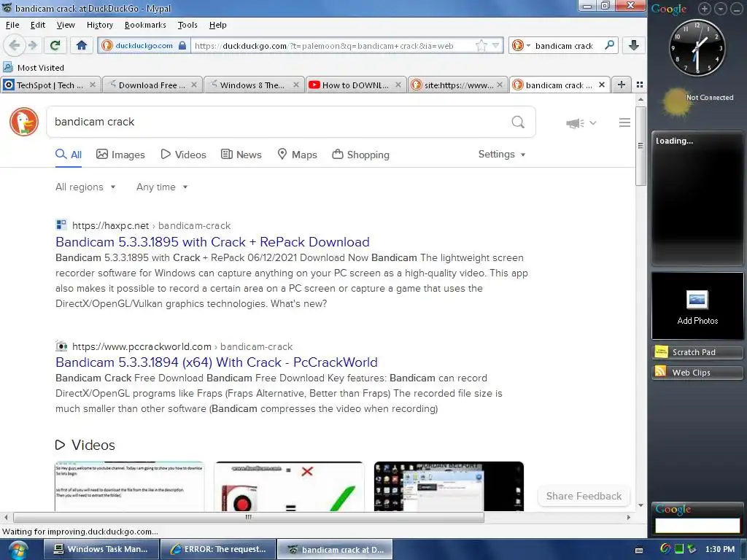Open the Bookmarks menu
747x560 pixels.
[145, 25]
